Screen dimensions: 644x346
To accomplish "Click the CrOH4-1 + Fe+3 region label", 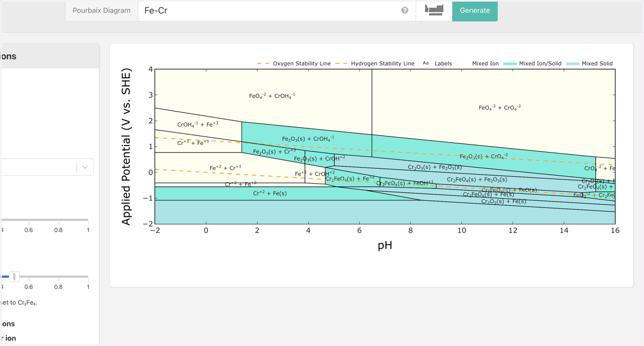I will coord(197,125).
